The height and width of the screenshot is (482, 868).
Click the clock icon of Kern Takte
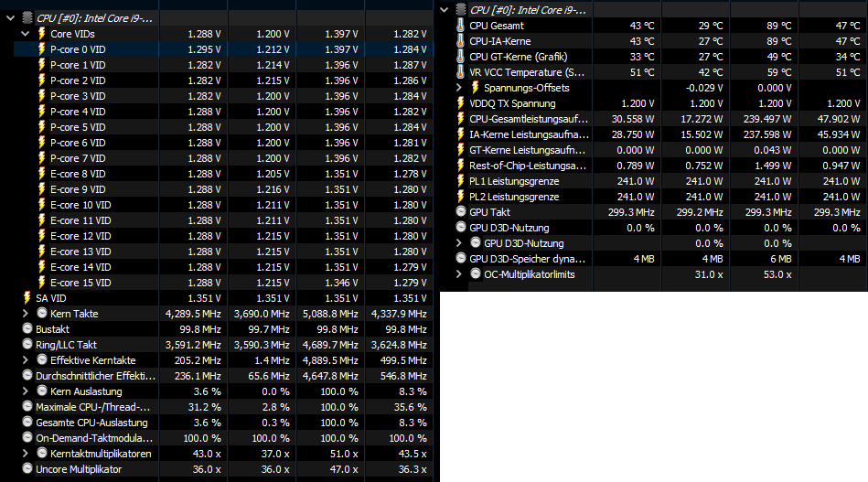pyautogui.click(x=41, y=313)
